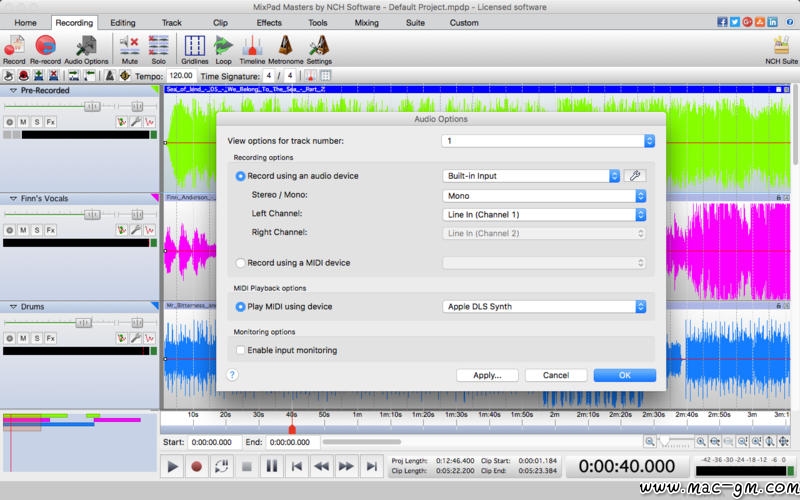Open Apple DLS Synth dropdown
Image resolution: width=800 pixels, height=500 pixels.
[x=544, y=306]
